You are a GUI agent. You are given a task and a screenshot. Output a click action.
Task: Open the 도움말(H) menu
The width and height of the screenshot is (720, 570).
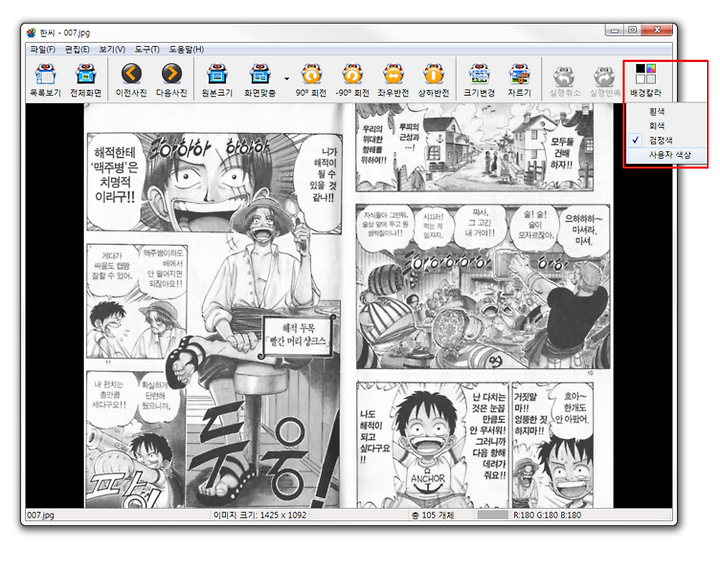[186, 49]
